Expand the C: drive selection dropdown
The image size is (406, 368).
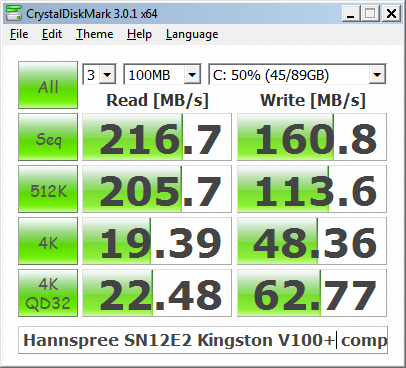(x=297, y=74)
